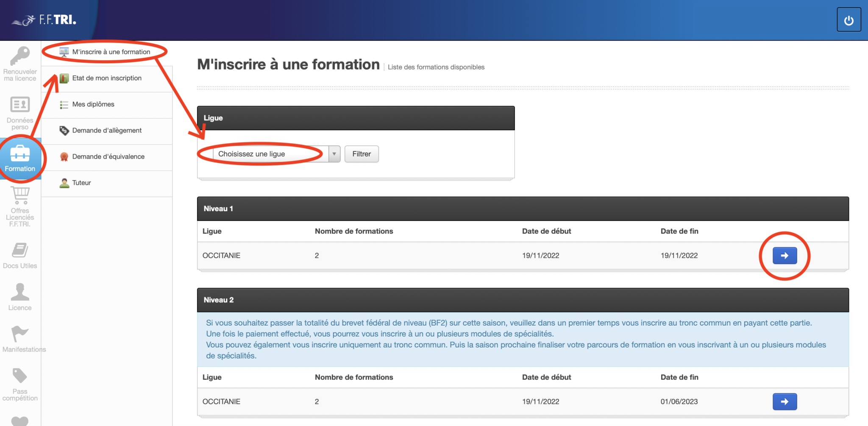This screenshot has height=426, width=868.
Task: Click the F.F.TRI. logo
Action: pyautogui.click(x=44, y=20)
